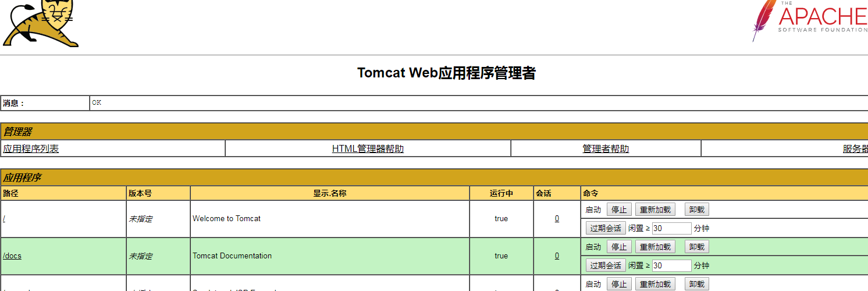Click 停止 button in the bottom partially visible row

(x=619, y=284)
